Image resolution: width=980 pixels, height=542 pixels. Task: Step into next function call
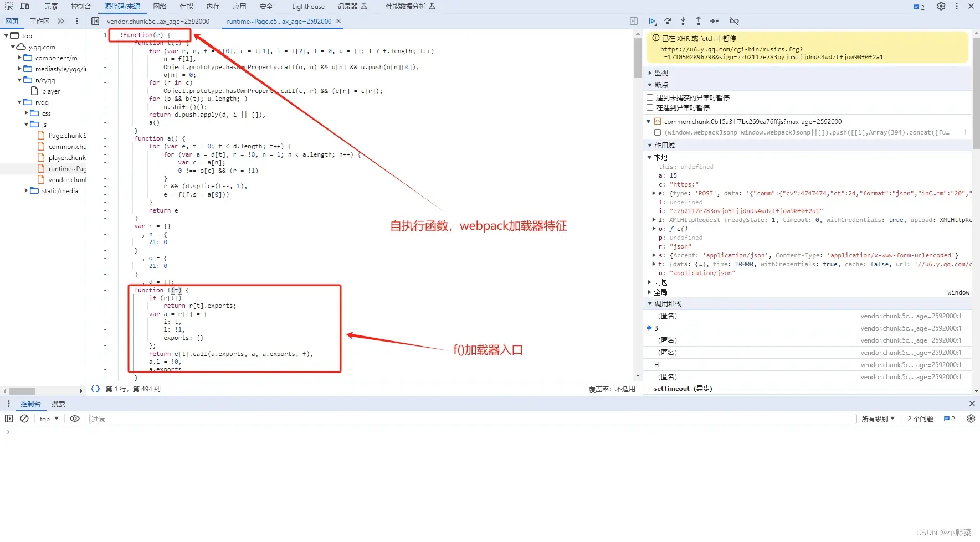click(x=683, y=21)
